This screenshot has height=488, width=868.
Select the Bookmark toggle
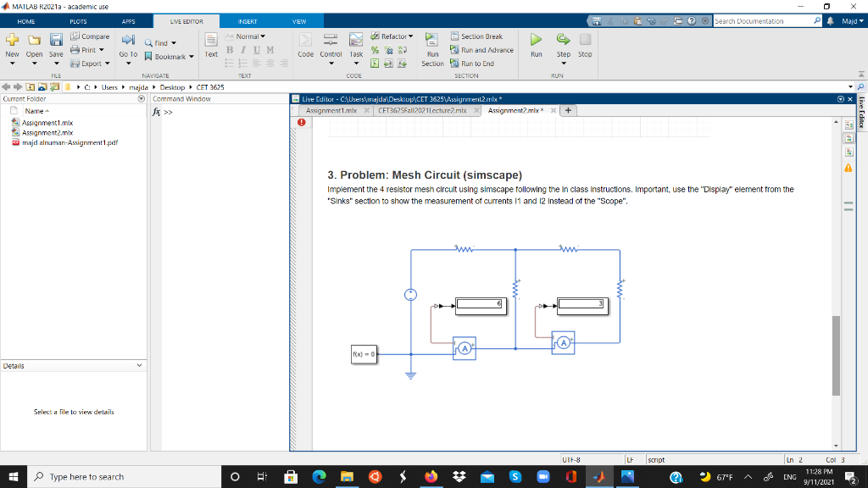click(x=166, y=57)
